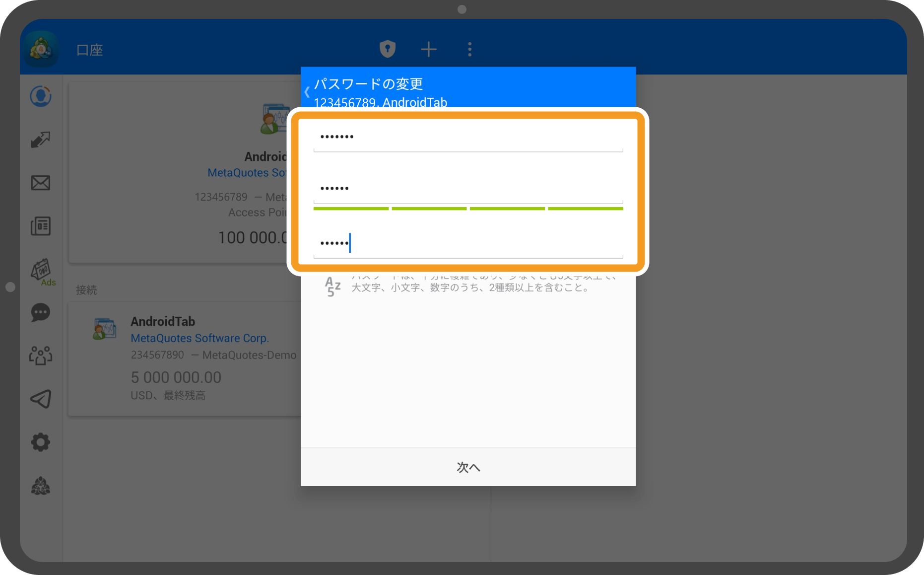The image size is (924, 575).
Task: Click the paper plane icon in sidebar
Action: (41, 399)
